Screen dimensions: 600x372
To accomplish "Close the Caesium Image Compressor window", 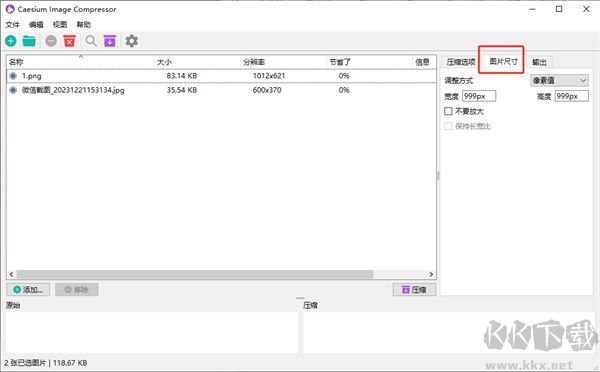I will pos(586,9).
